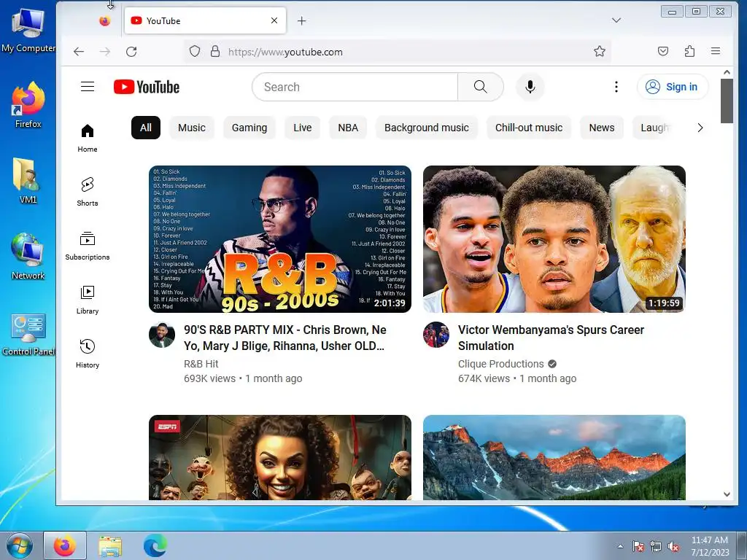This screenshot has width=747, height=560.
Task: Open Firefox View pinned tab
Action: coord(105,21)
